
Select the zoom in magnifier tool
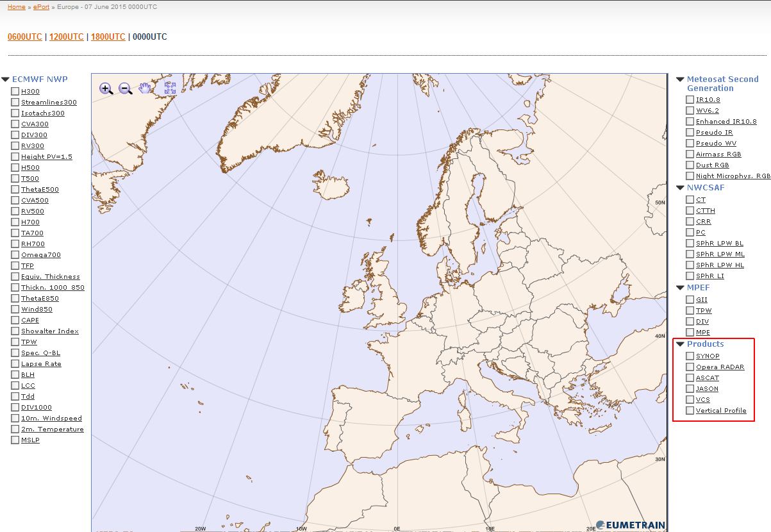[x=106, y=88]
